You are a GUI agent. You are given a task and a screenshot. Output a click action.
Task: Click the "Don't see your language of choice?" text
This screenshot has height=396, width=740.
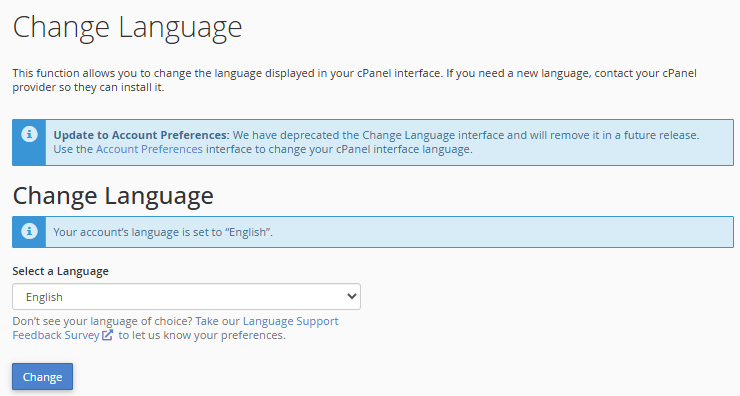click(102, 321)
